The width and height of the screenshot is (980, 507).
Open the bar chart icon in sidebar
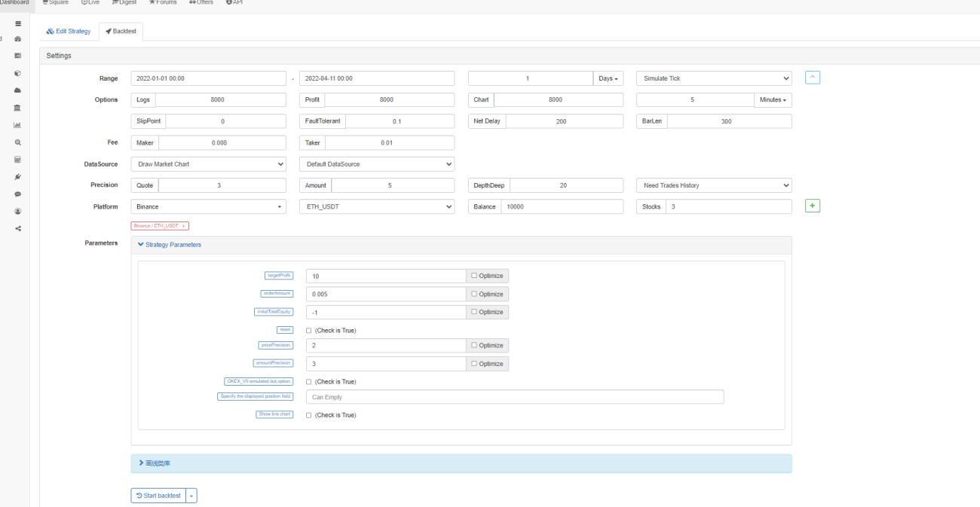pos(18,125)
